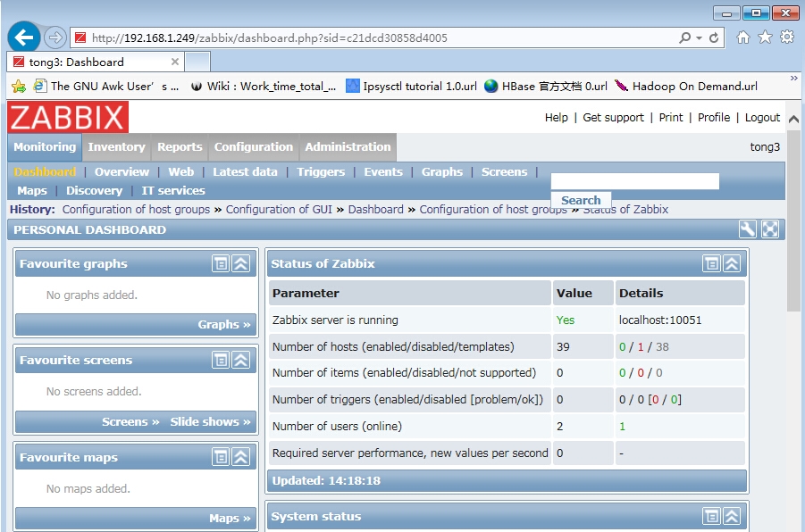The image size is (805, 532).
Task: Click localhost:10051 details cell
Action: point(680,320)
